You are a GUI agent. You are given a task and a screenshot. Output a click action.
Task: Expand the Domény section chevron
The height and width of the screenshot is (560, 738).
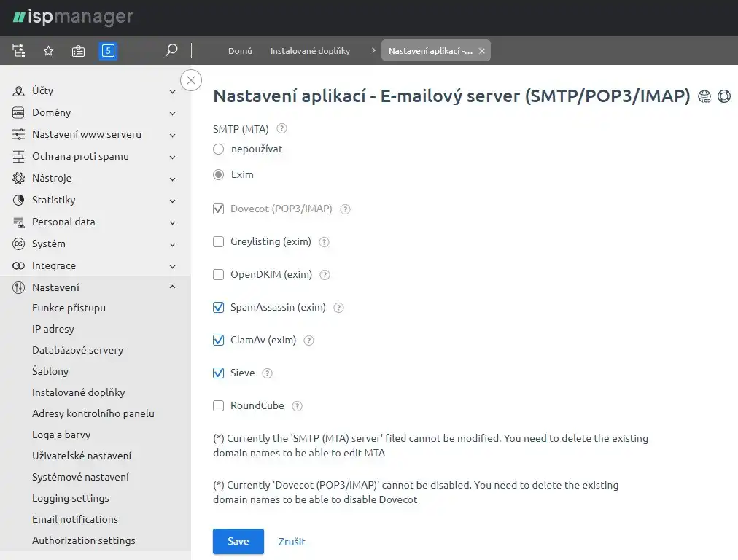(x=172, y=114)
